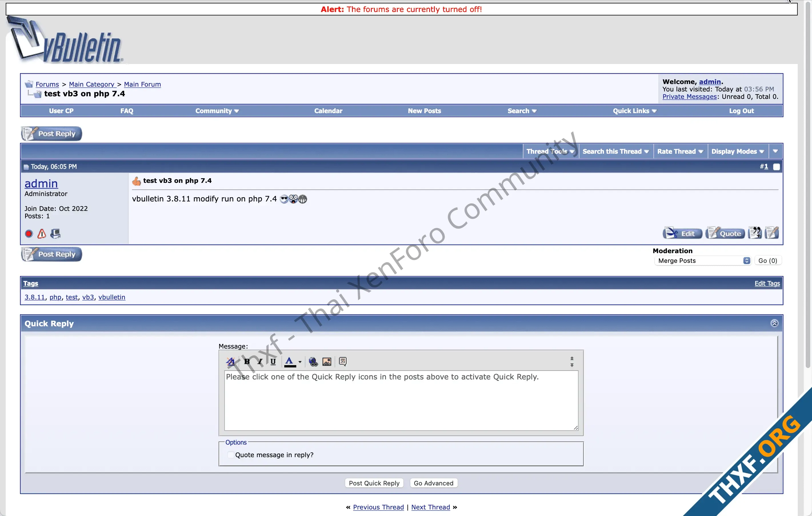This screenshot has width=812, height=516.
Task: Open New Posts from navbar
Action: tap(424, 111)
